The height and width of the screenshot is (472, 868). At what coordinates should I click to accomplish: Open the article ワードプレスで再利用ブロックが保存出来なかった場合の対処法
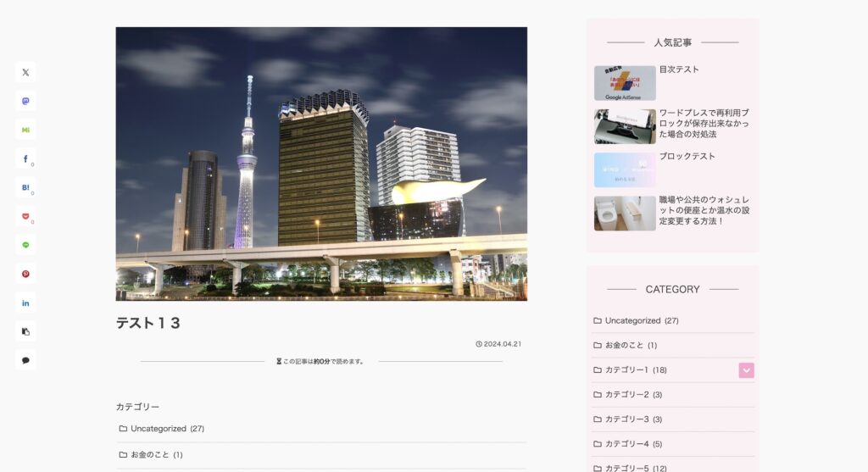tap(704, 124)
